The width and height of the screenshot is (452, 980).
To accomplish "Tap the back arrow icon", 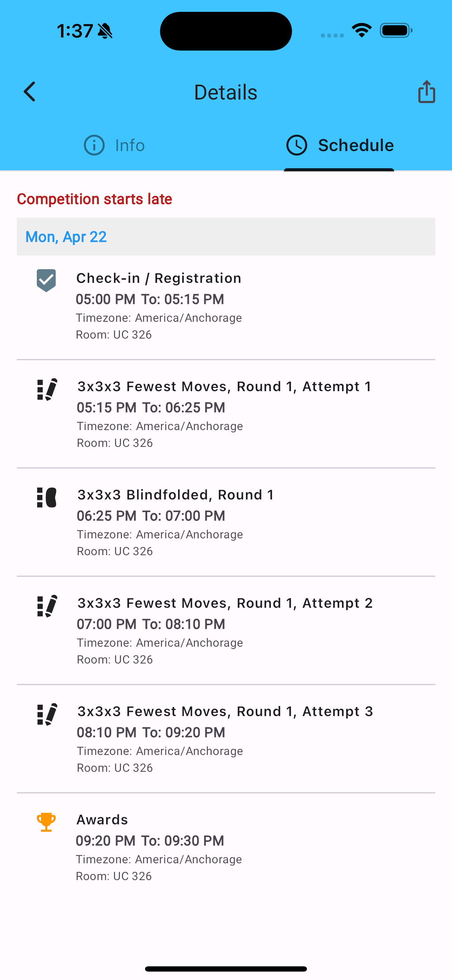I will tap(30, 92).
